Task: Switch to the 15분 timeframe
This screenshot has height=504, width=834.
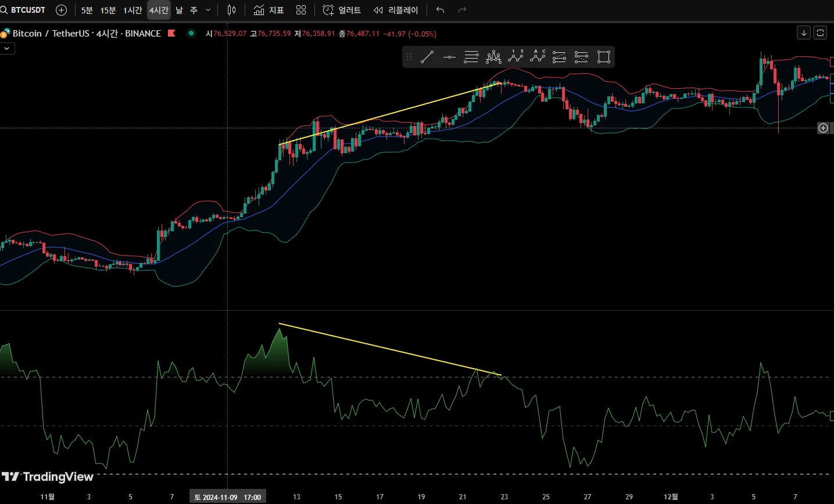Action: click(108, 10)
